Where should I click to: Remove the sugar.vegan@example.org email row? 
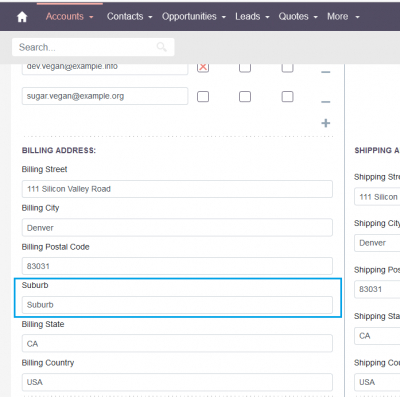(325, 101)
